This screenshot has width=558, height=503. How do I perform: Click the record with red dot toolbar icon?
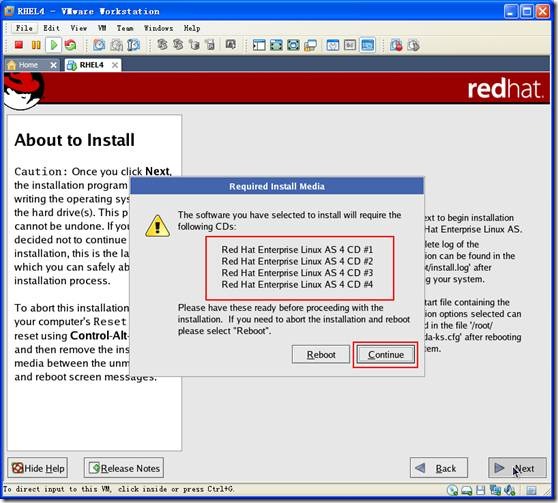(396, 45)
